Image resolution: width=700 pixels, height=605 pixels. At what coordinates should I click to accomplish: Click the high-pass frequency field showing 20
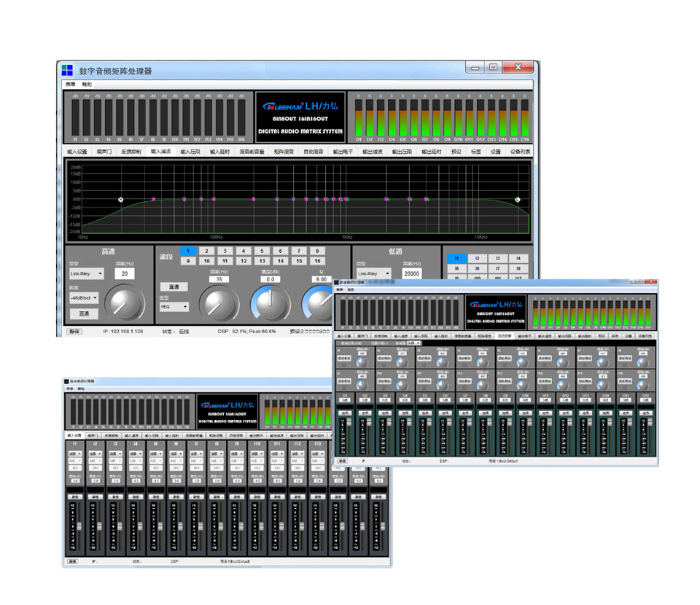(125, 273)
